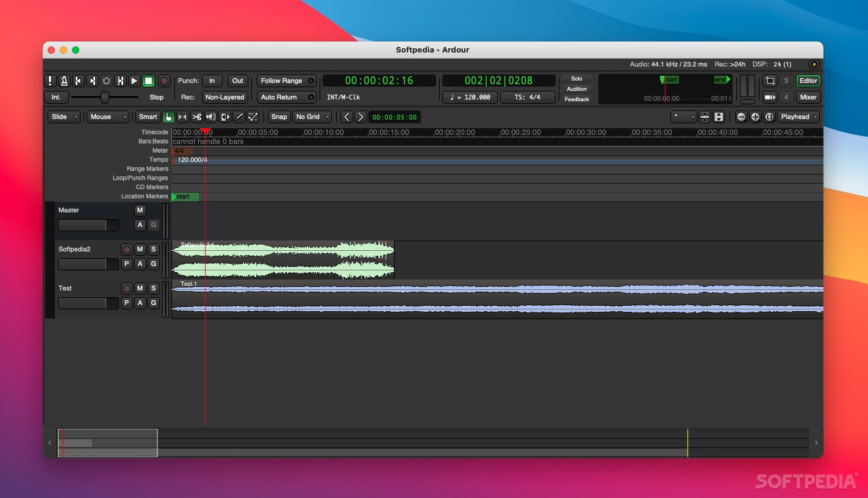Viewport: 868px width, 498px height.
Task: Zoom in with the plus icon
Action: (755, 117)
